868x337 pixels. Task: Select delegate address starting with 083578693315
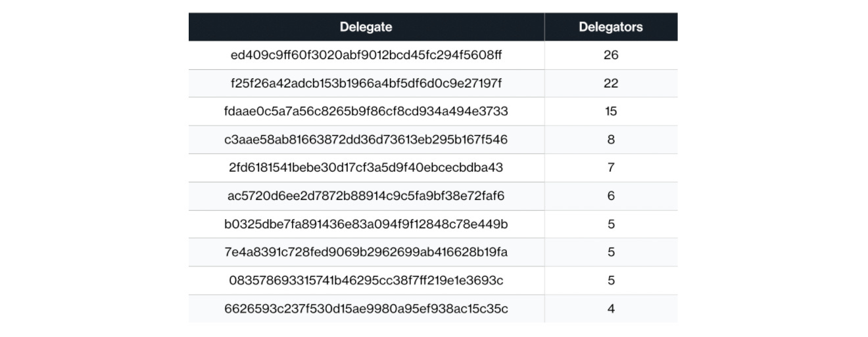(366, 280)
